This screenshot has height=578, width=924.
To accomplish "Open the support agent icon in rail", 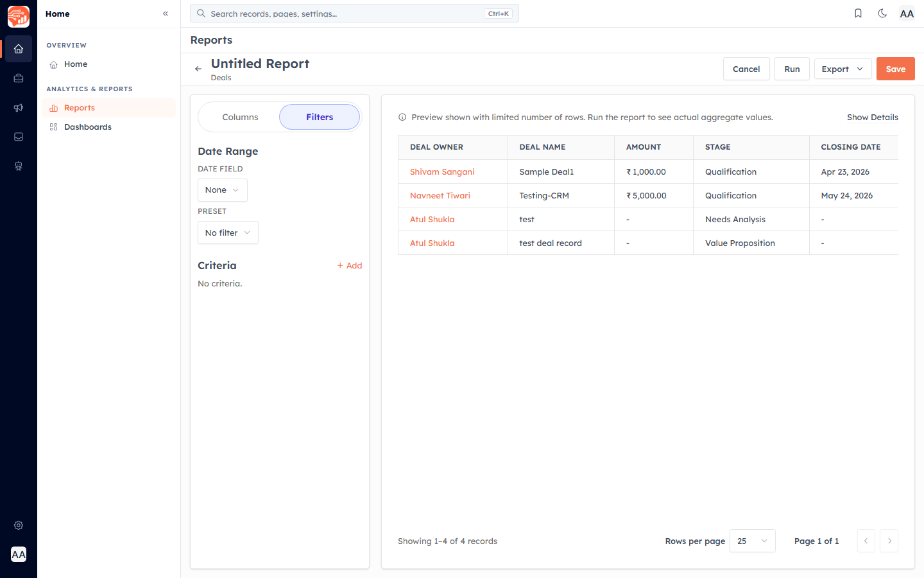I will [x=19, y=166].
